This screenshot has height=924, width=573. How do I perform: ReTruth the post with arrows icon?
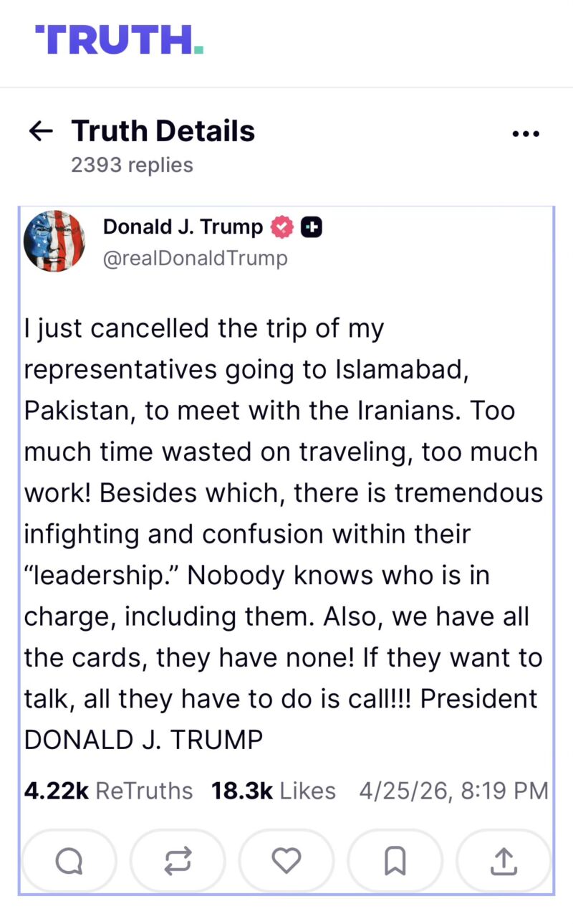click(x=178, y=861)
